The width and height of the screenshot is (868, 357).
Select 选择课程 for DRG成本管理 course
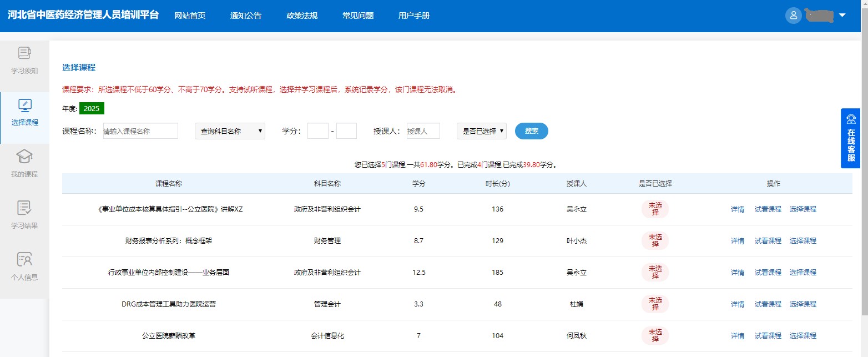coord(803,304)
